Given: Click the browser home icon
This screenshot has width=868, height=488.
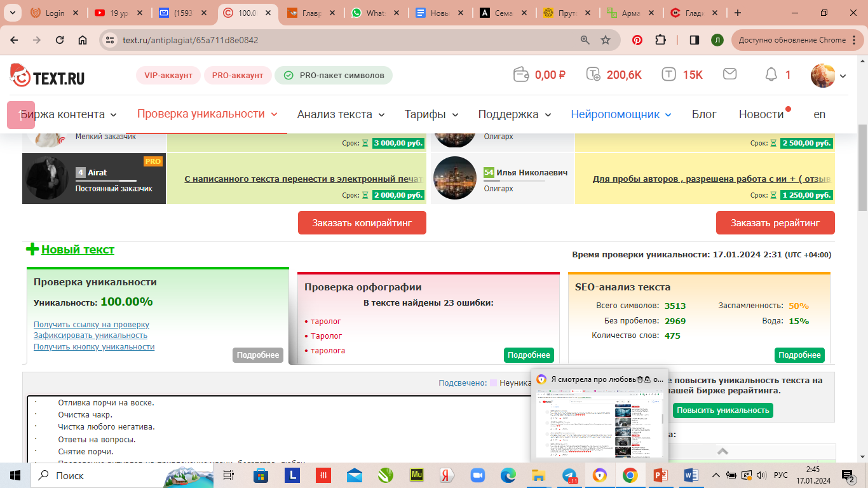Looking at the screenshot, I should click(83, 40).
